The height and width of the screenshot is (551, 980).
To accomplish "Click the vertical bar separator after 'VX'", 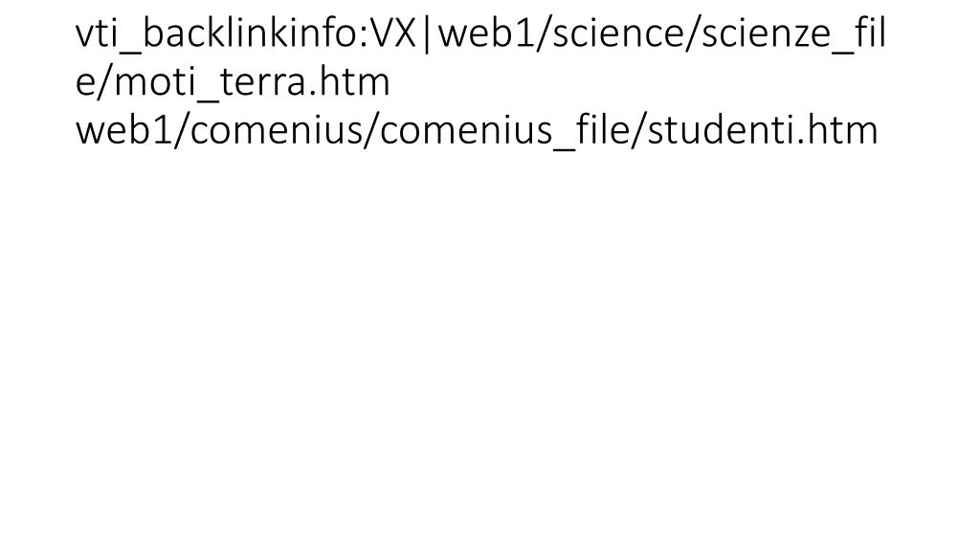I will click(x=428, y=35).
